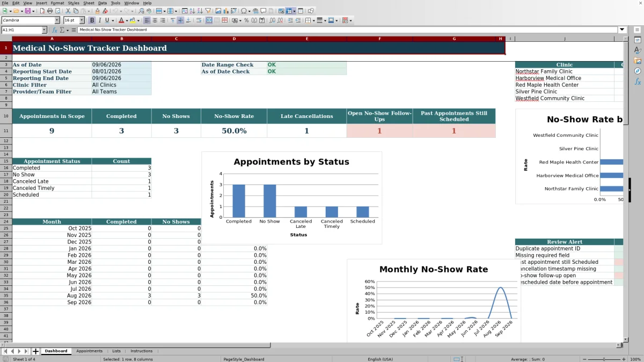This screenshot has height=362, width=644.
Task: Click the Function Wizard fx icon
Action: [x=55, y=30]
